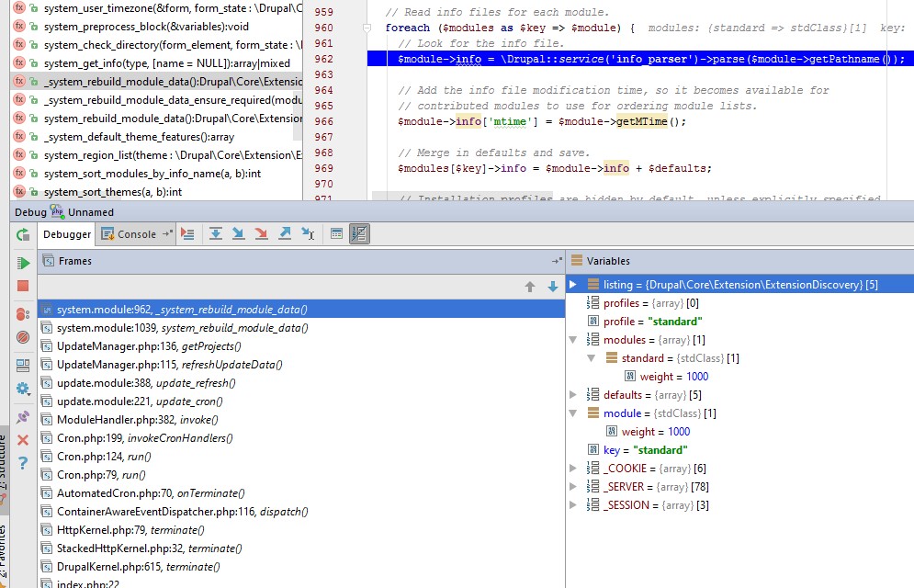Click the red Force Step Into icon

tap(261, 234)
